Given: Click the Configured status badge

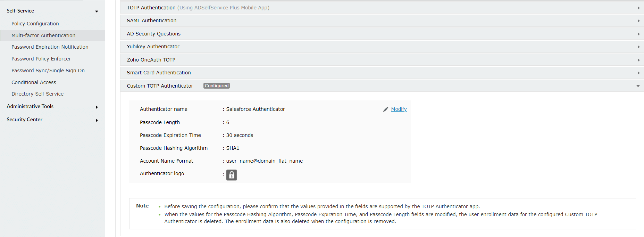Looking at the screenshot, I should pos(217,86).
